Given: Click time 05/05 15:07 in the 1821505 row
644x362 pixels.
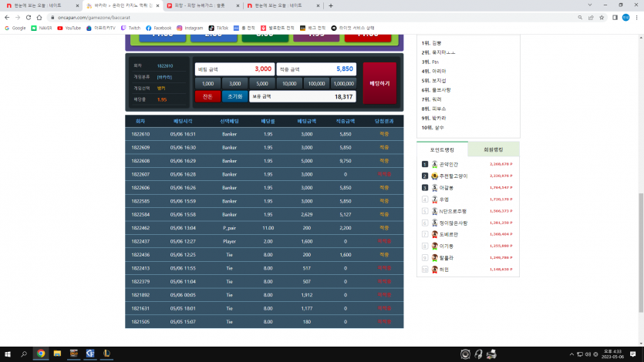Looking at the screenshot, I should click(183, 322).
